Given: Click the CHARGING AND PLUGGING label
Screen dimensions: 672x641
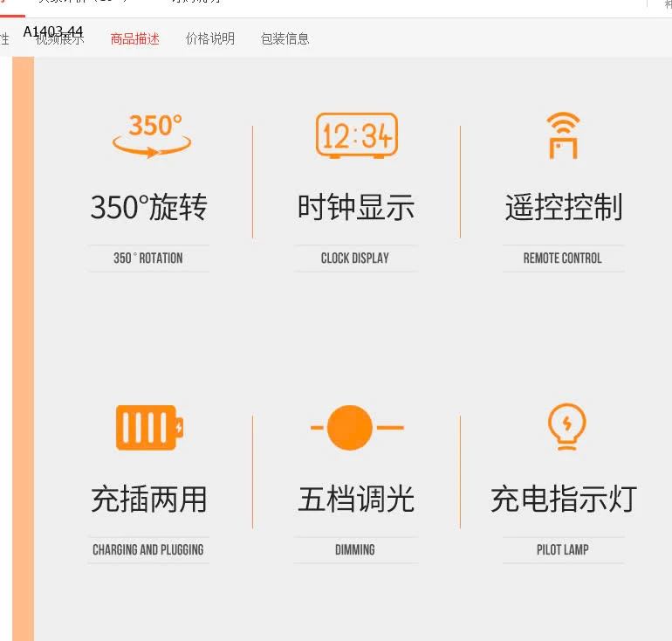Looking at the screenshot, I should pyautogui.click(x=148, y=550).
